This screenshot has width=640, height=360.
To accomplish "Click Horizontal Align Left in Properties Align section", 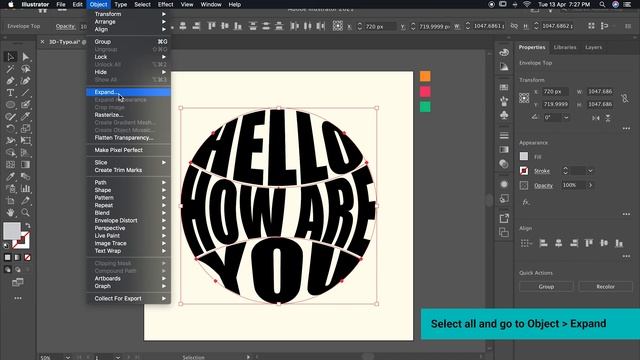I will click(543, 243).
